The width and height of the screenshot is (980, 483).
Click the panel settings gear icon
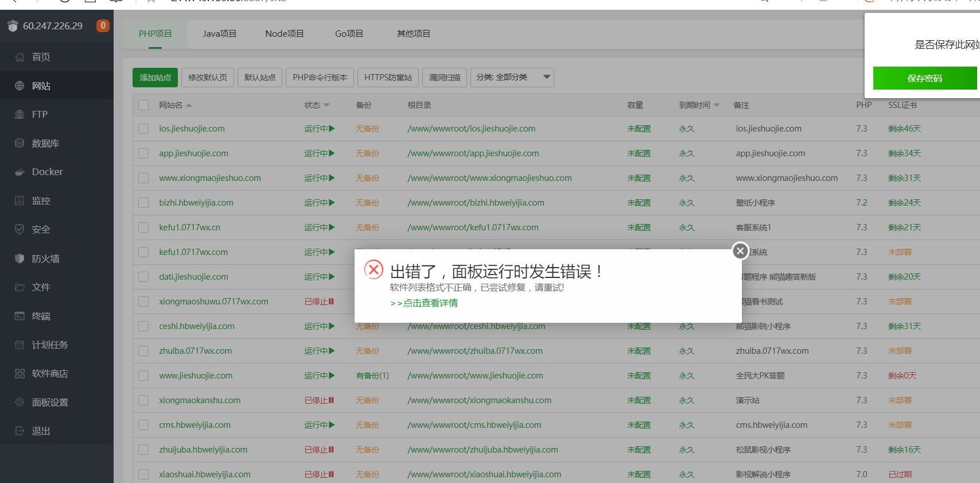coord(20,402)
